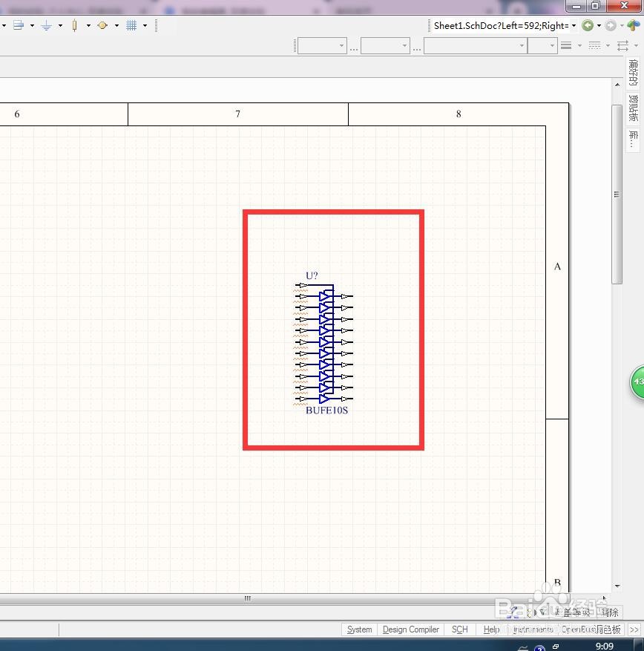The image size is (644, 651).
Task: Click the mask level pencil icon
Action: tap(513, 612)
